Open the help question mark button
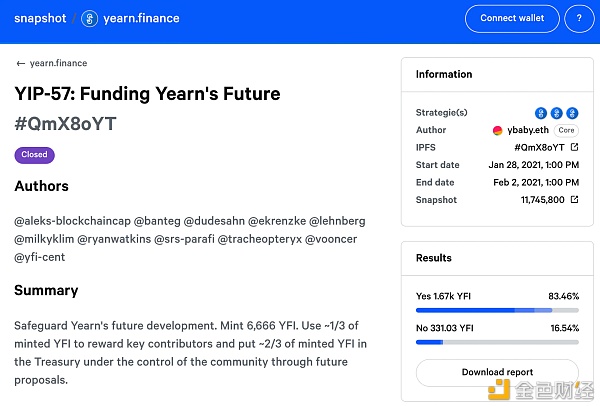This screenshot has height=406, width=600. click(579, 18)
